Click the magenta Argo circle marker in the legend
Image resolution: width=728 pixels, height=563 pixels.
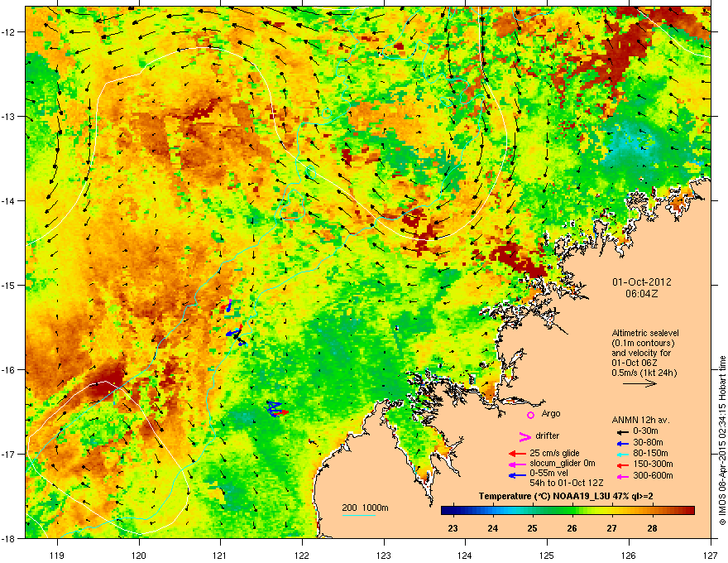[x=530, y=415]
